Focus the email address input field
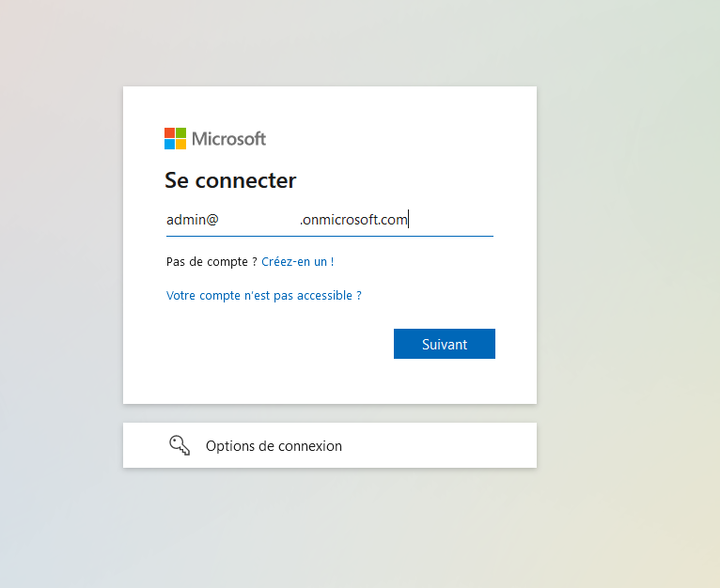Viewport: 720px width, 588px height. [x=330, y=220]
